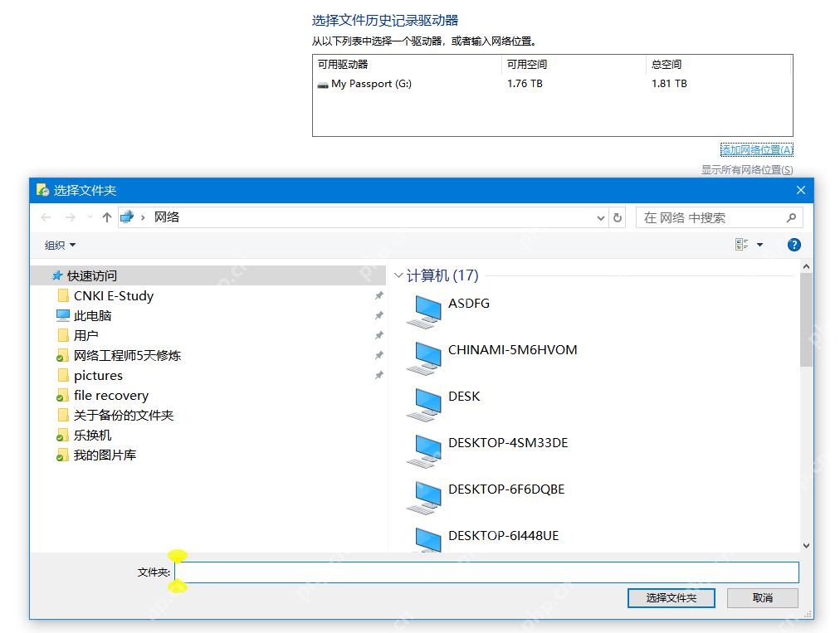The height and width of the screenshot is (633, 840).
Task: Collapse the 计算机 (17) group
Action: click(x=398, y=275)
